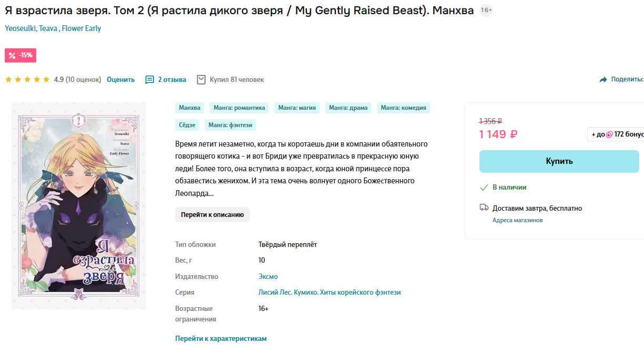Select the Манга: романтика tag

tap(239, 108)
